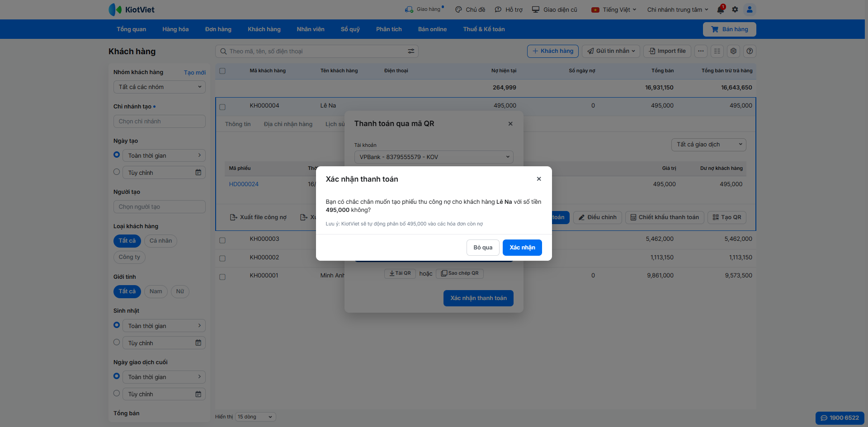This screenshot has width=868, height=427.
Task: Open the notifications bell
Action: tap(721, 9)
